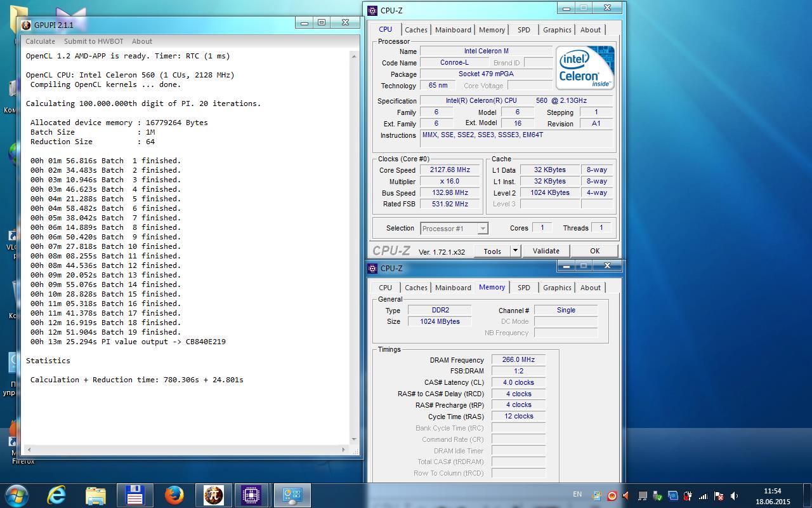
Task: Click the CPU-Z icon in the memory window title bar
Action: tap(373, 268)
